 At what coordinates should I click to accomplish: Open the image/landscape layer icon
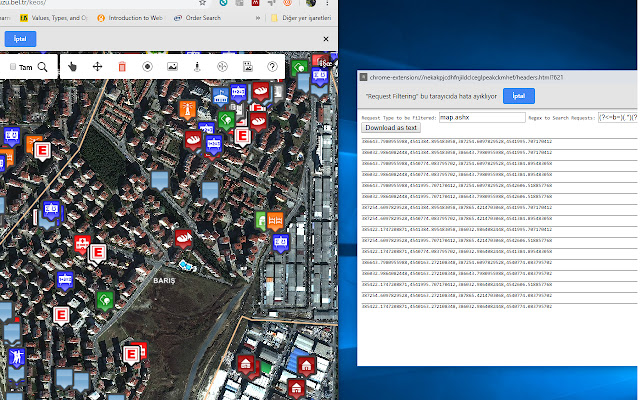[172, 66]
